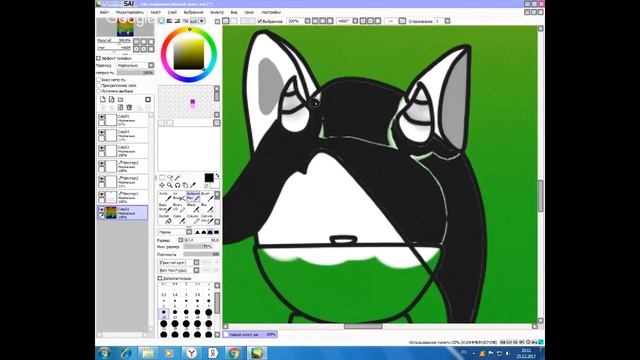Hide the Вектор1 layer

(x=101, y=195)
